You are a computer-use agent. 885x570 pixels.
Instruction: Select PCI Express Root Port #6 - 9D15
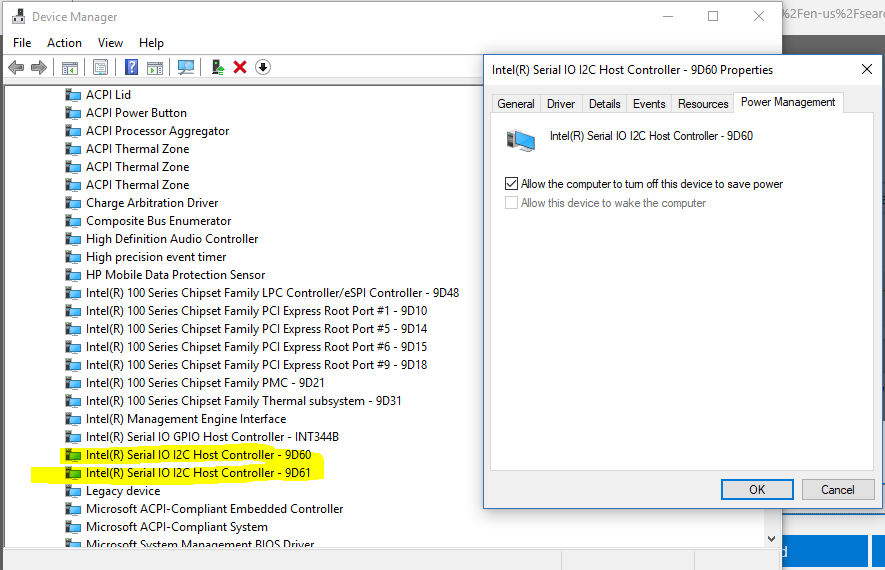coord(256,347)
